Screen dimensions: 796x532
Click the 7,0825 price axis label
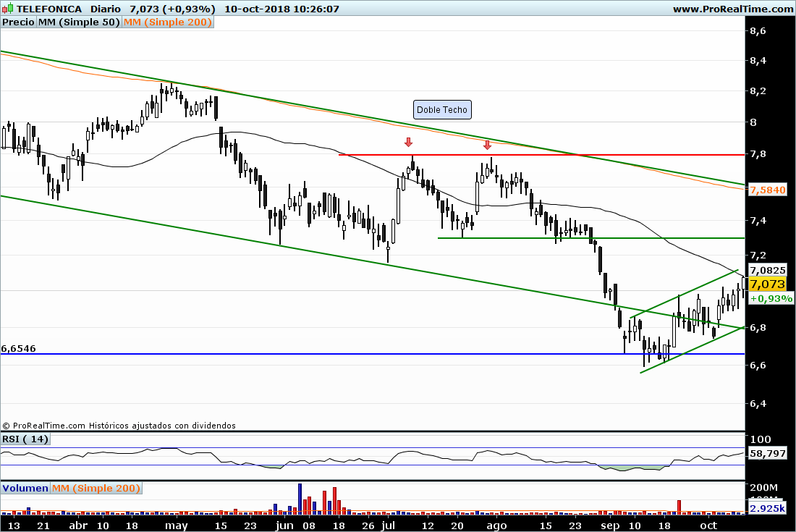pyautogui.click(x=768, y=270)
